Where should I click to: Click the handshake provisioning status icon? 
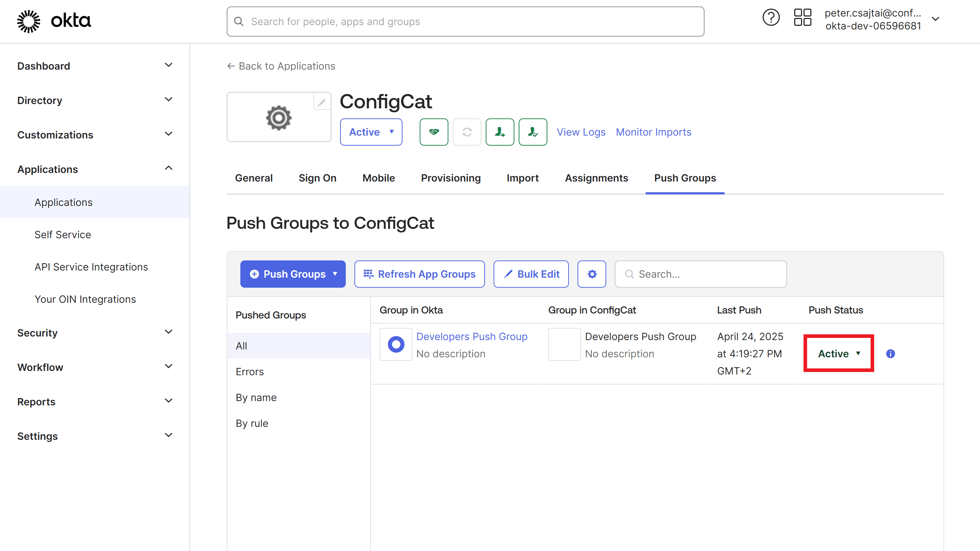pyautogui.click(x=434, y=132)
